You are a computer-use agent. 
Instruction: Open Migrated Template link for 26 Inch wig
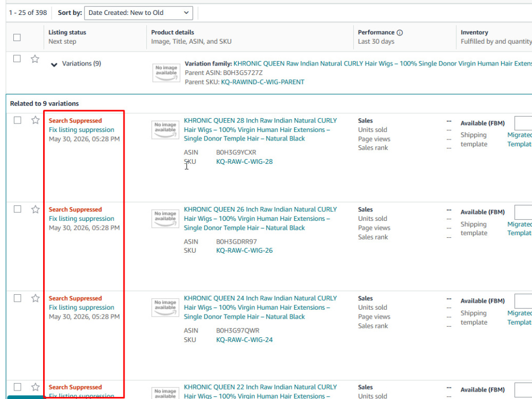coord(519,229)
